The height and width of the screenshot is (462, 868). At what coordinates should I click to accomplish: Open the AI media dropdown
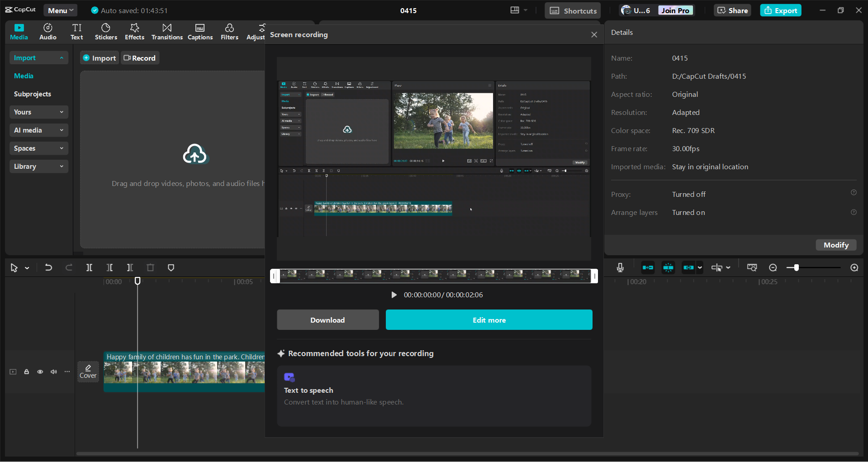pos(38,130)
